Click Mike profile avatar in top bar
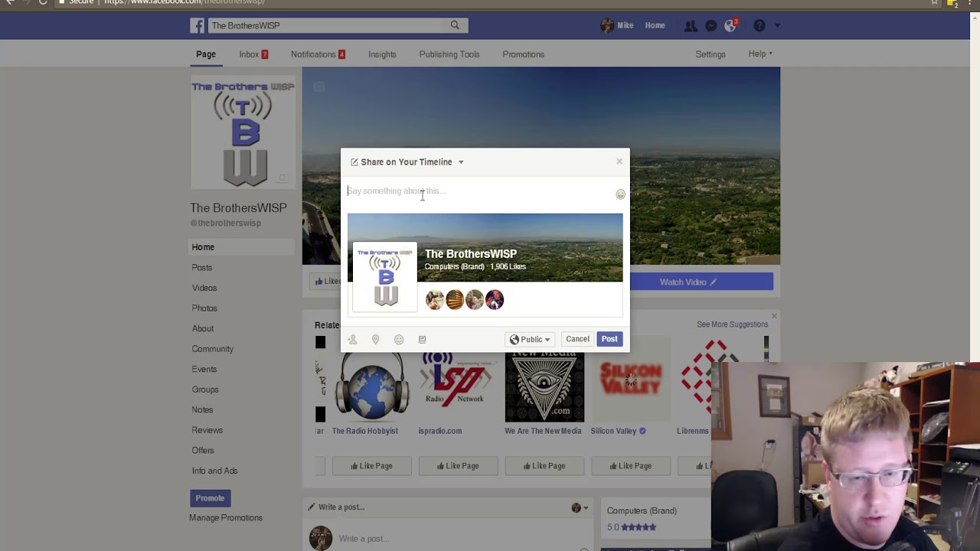The image size is (980, 551). [x=607, y=25]
